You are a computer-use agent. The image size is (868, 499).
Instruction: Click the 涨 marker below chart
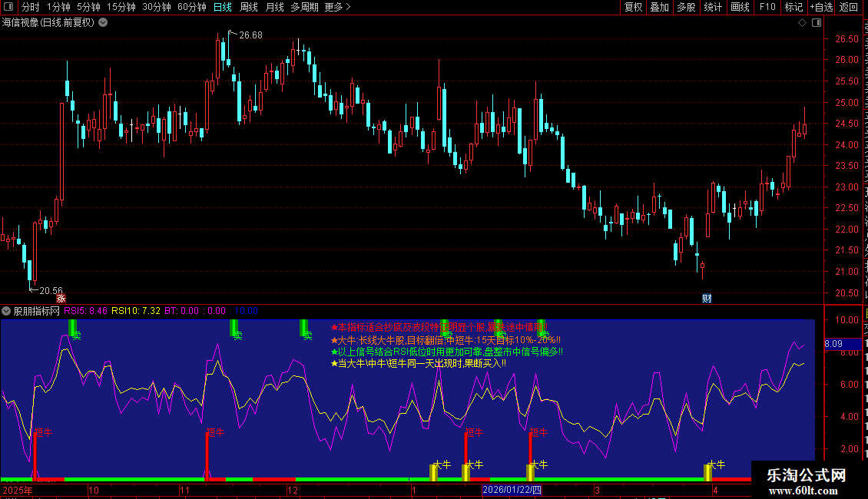61,299
